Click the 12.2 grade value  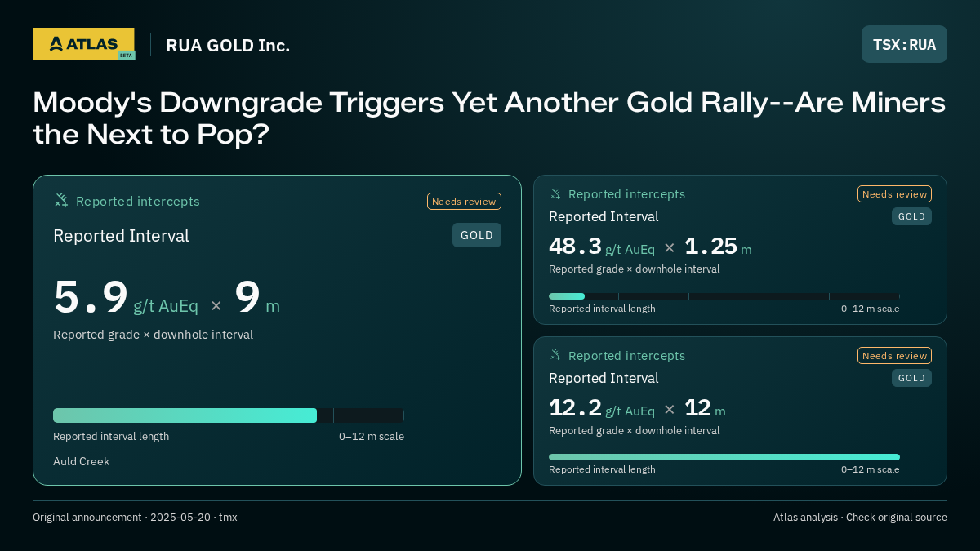pos(575,407)
